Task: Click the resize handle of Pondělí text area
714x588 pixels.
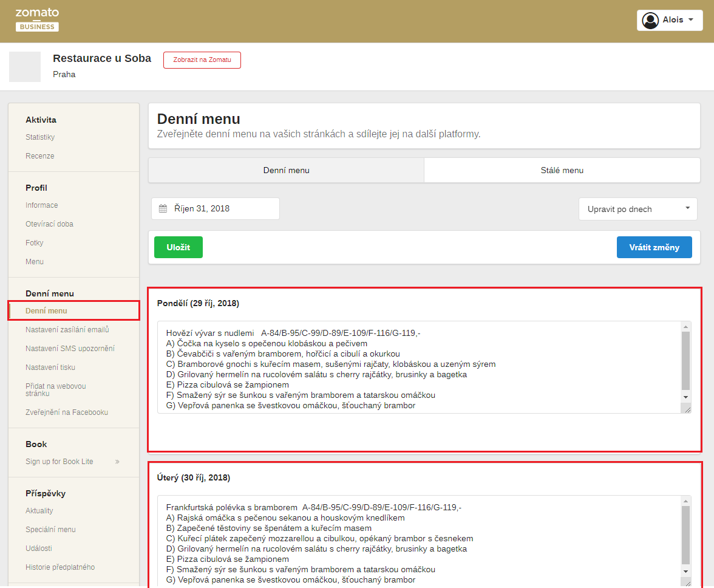Action: click(687, 409)
